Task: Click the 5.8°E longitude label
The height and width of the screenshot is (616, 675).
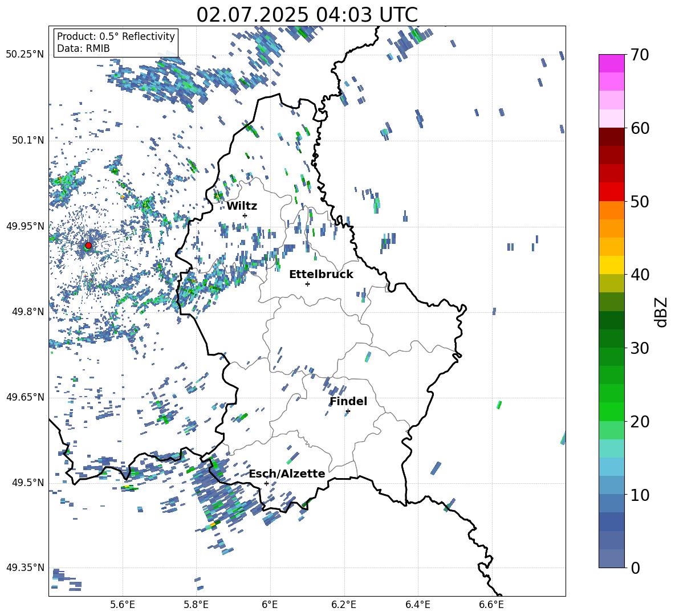Action: click(196, 605)
